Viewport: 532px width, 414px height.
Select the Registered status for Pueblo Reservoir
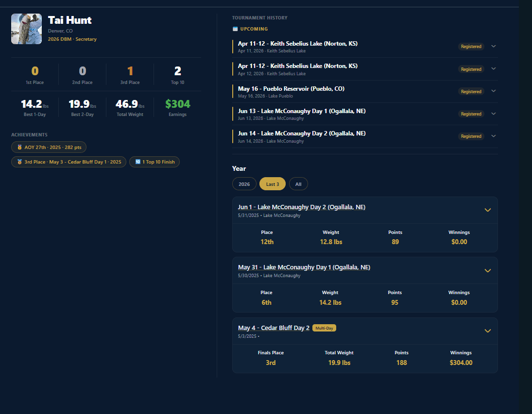471,91
